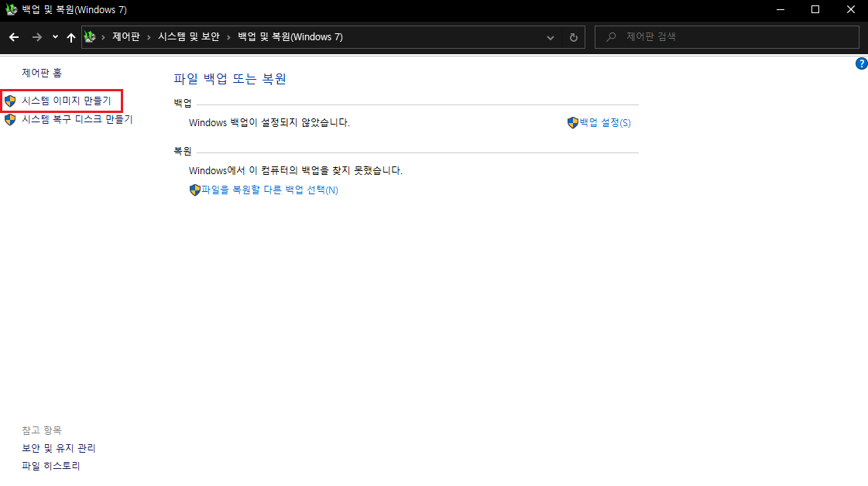The height and width of the screenshot is (486, 868).
Task: Expand chevron after Control Panel icon
Action: tap(103, 37)
